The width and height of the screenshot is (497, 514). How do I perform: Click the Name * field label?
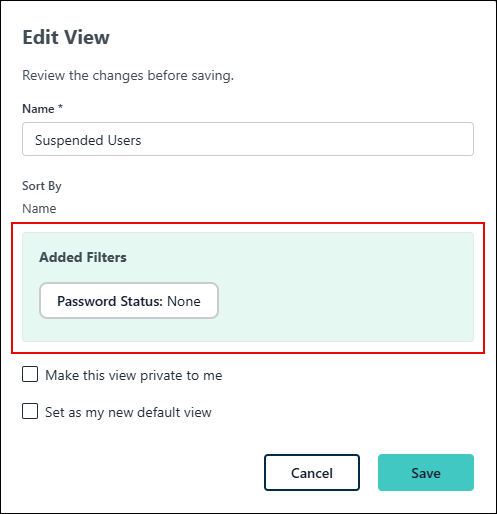42,109
